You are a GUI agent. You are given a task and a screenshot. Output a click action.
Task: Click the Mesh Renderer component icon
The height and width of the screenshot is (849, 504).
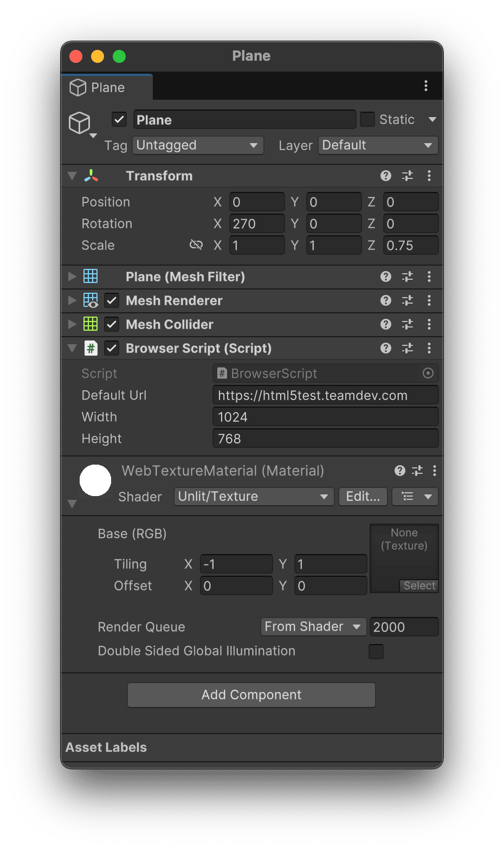tap(91, 300)
